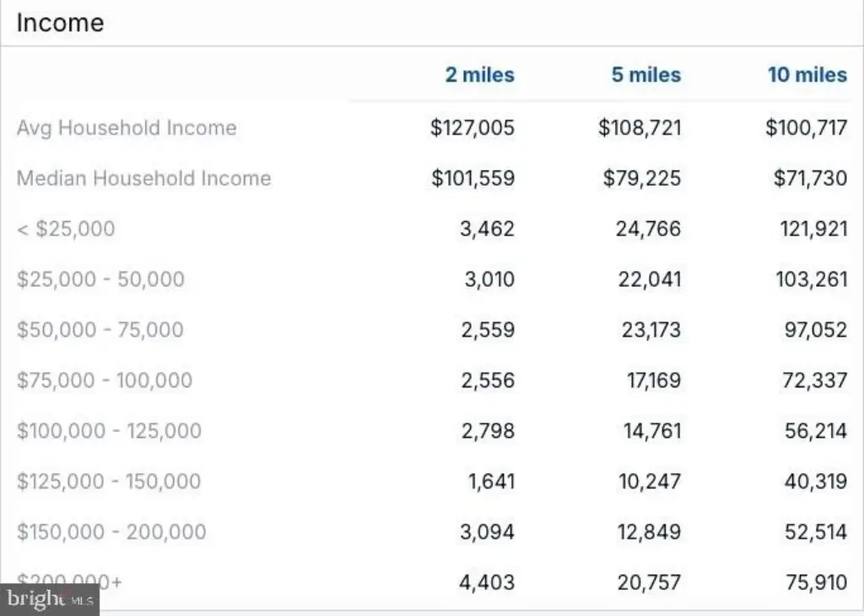Click the Avg Household Income row label

[127, 127]
